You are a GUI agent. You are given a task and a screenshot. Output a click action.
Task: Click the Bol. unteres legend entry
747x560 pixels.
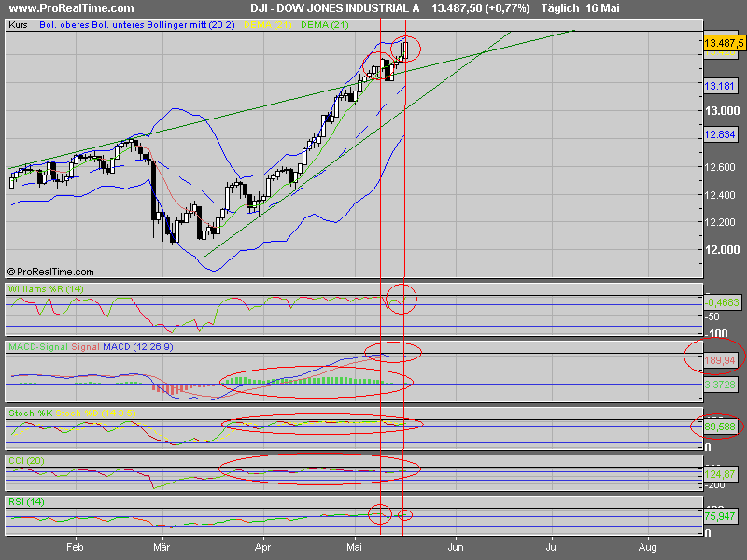click(118, 25)
